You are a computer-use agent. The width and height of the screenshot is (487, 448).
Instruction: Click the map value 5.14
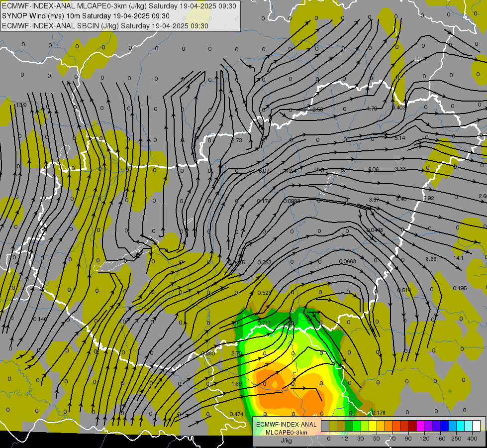coord(400,138)
